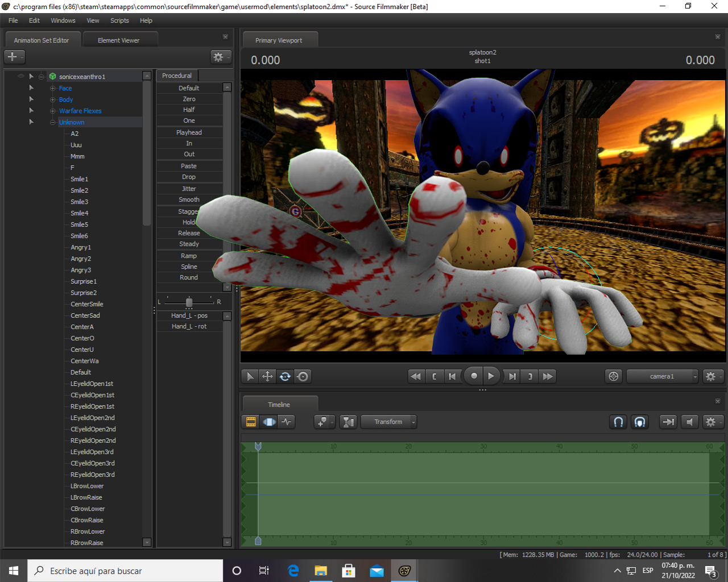Viewport: 728px width, 582px height.
Task: Open the camera1 dropdown
Action: [x=662, y=376]
